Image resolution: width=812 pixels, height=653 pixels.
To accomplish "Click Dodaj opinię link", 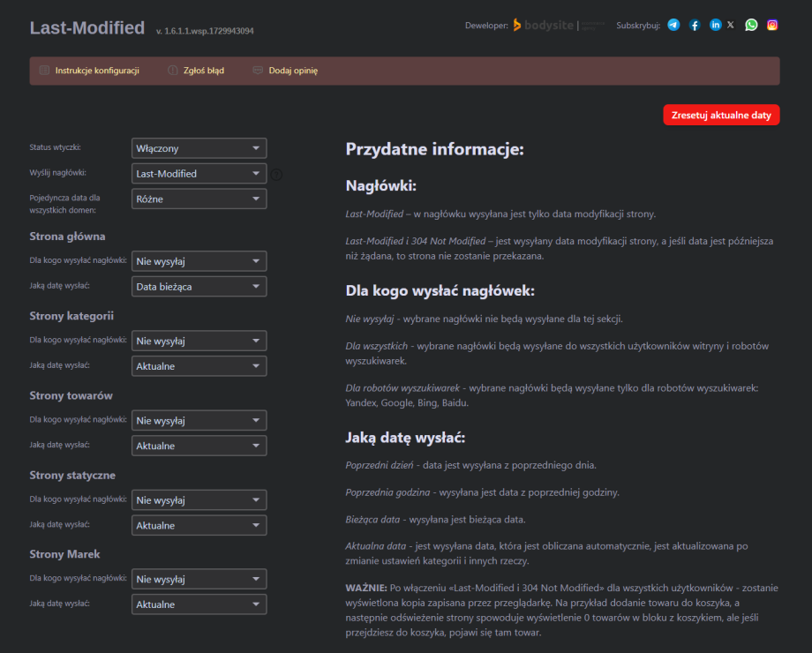I will click(292, 71).
